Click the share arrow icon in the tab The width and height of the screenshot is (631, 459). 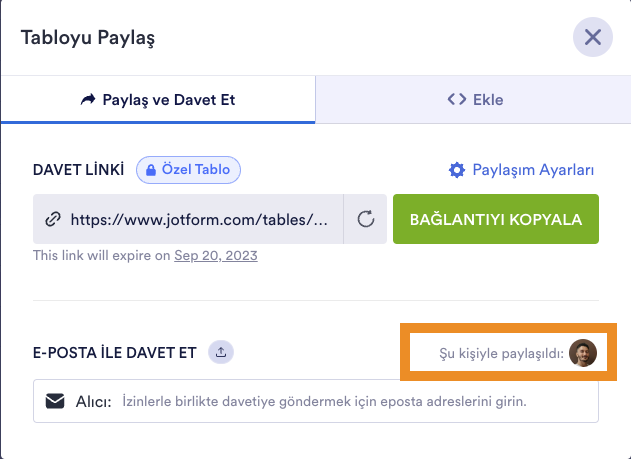point(88,99)
